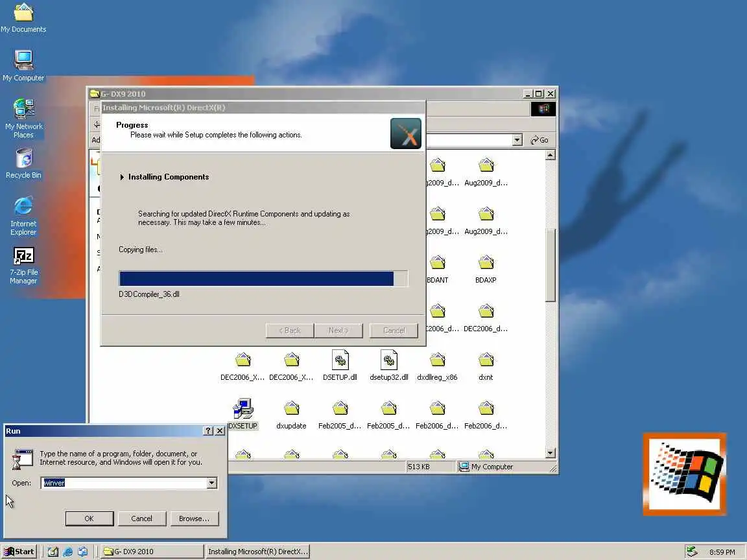Click Cancel in the Run dialog

(141, 519)
